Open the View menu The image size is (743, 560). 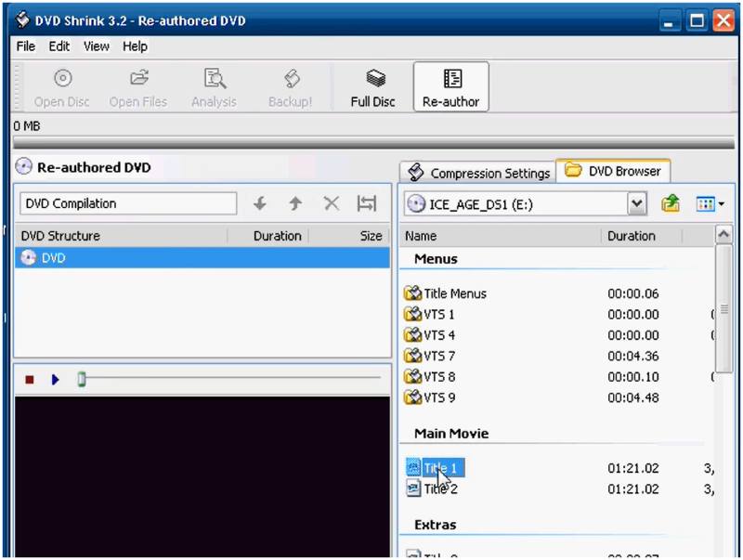(97, 46)
